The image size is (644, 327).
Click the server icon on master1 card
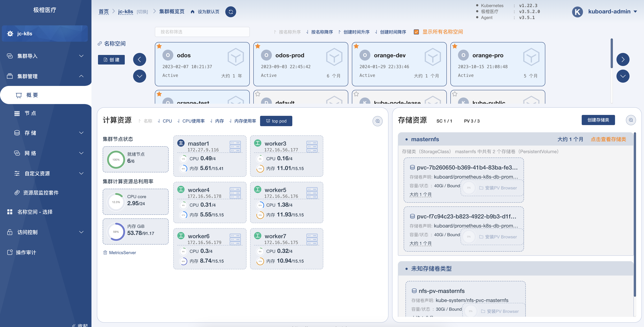click(235, 147)
